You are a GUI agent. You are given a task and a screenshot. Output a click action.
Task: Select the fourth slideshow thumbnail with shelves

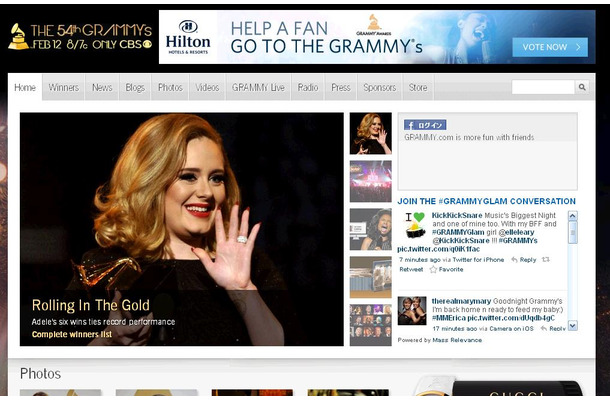pos(370,277)
